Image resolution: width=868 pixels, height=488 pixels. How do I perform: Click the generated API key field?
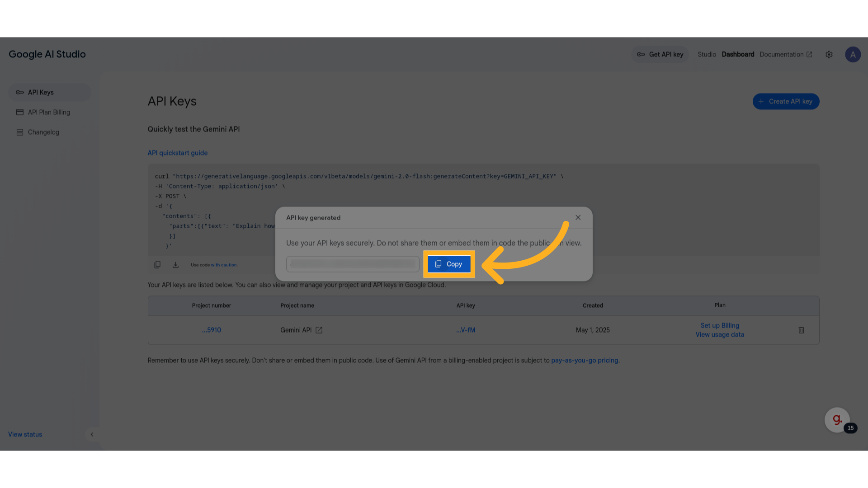click(x=353, y=264)
